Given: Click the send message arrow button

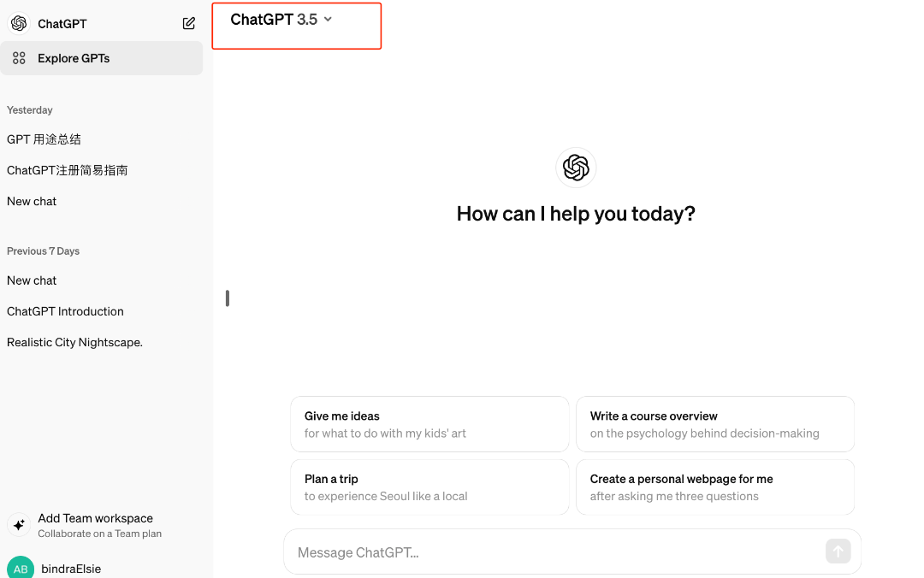Looking at the screenshot, I should point(838,551).
